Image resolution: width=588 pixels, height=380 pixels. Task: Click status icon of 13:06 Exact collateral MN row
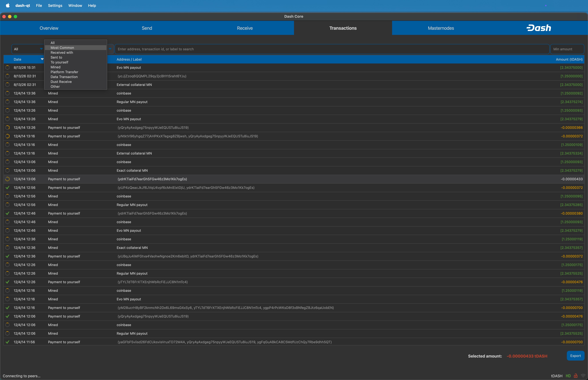(8, 170)
